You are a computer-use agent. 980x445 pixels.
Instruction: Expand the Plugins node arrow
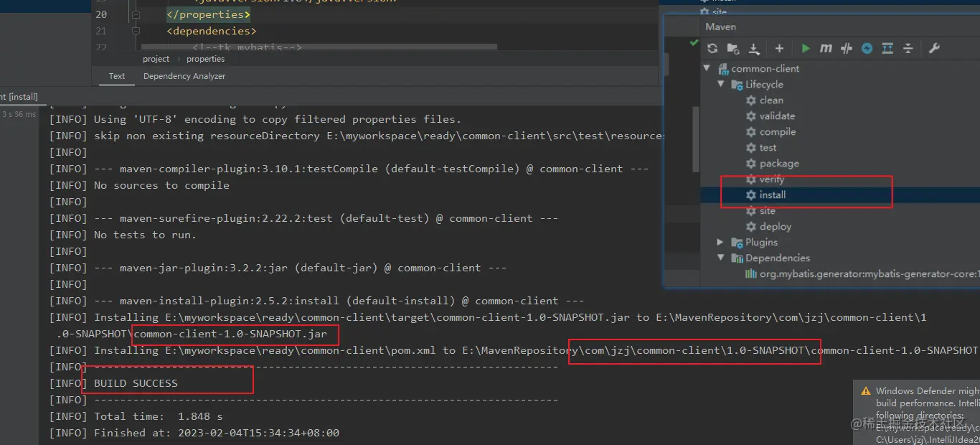721,242
